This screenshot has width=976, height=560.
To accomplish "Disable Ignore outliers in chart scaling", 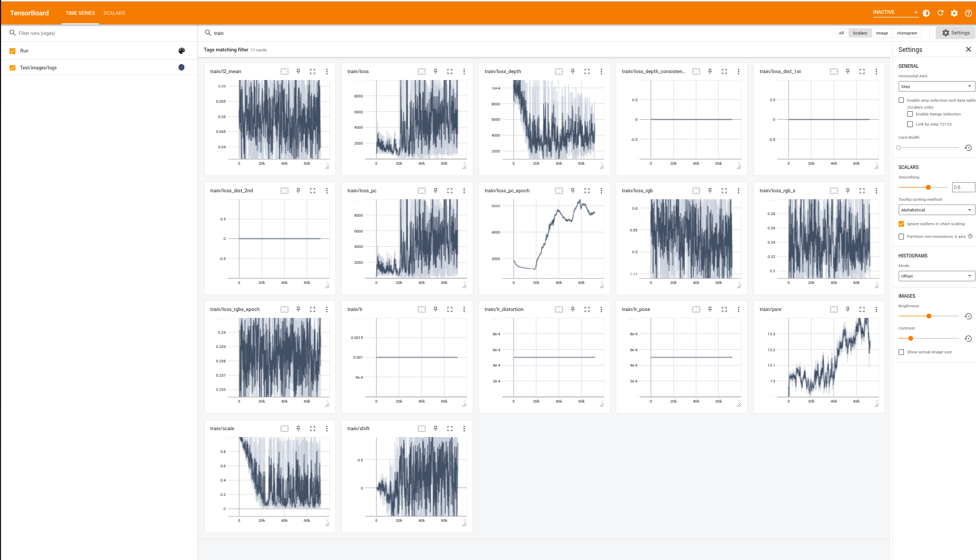I will tap(901, 224).
